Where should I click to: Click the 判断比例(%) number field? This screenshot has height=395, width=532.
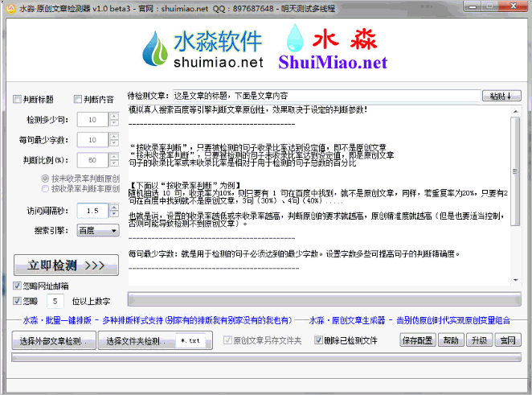pos(92,160)
